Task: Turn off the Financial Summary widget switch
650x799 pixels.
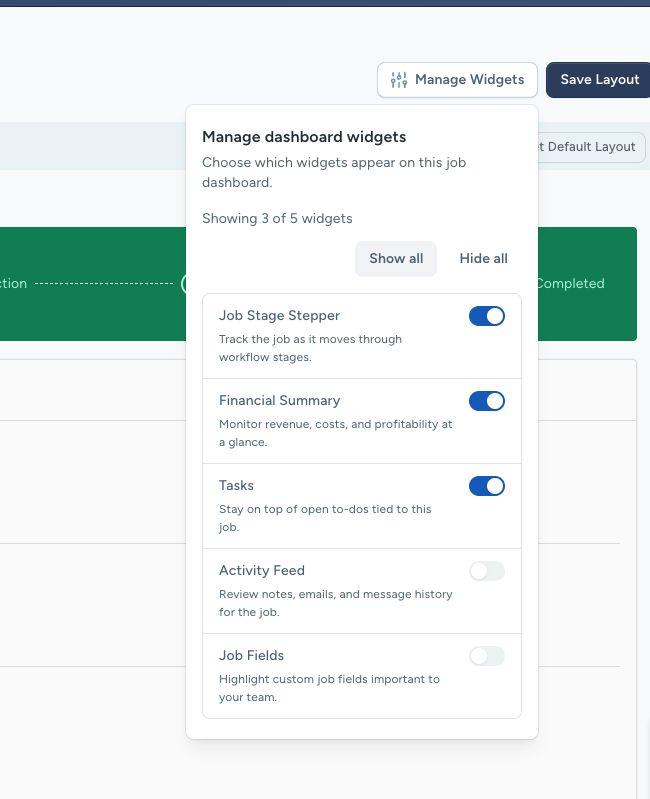Action: tap(487, 401)
